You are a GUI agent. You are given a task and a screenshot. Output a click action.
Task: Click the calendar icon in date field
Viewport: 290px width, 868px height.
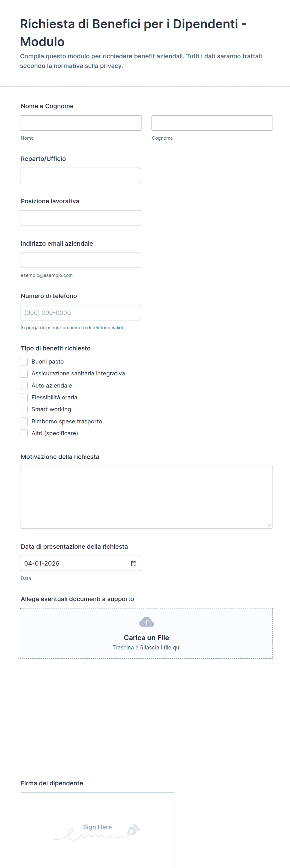134,563
